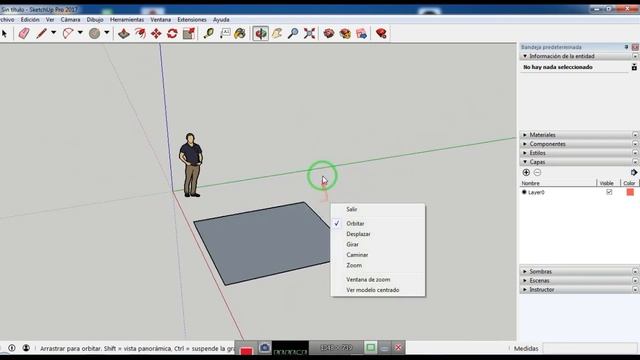Image resolution: width=640 pixels, height=360 pixels.
Task: Click the remove layer minus icon
Action: [x=538, y=173]
